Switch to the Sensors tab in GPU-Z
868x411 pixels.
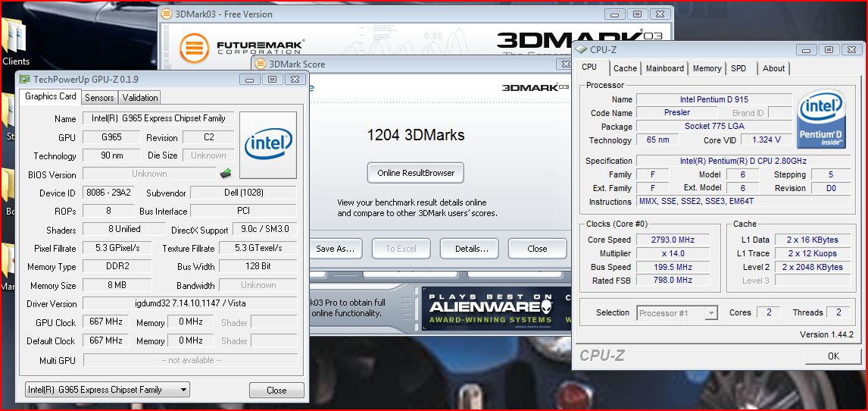pos(99,98)
